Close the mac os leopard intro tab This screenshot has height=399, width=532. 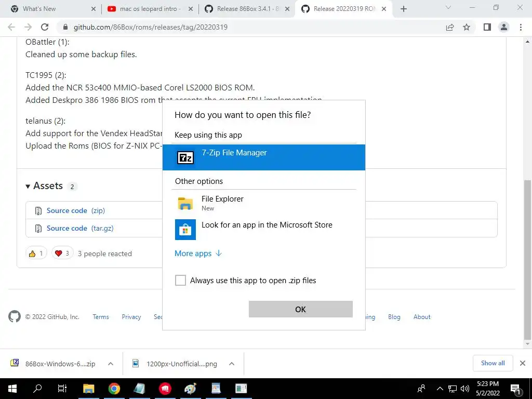coord(191,9)
